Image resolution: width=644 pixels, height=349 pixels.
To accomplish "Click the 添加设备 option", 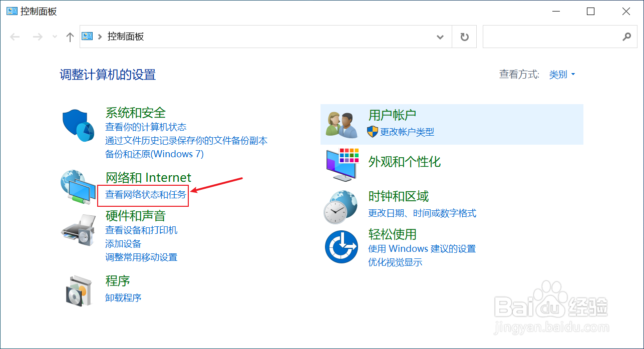I will 123,243.
